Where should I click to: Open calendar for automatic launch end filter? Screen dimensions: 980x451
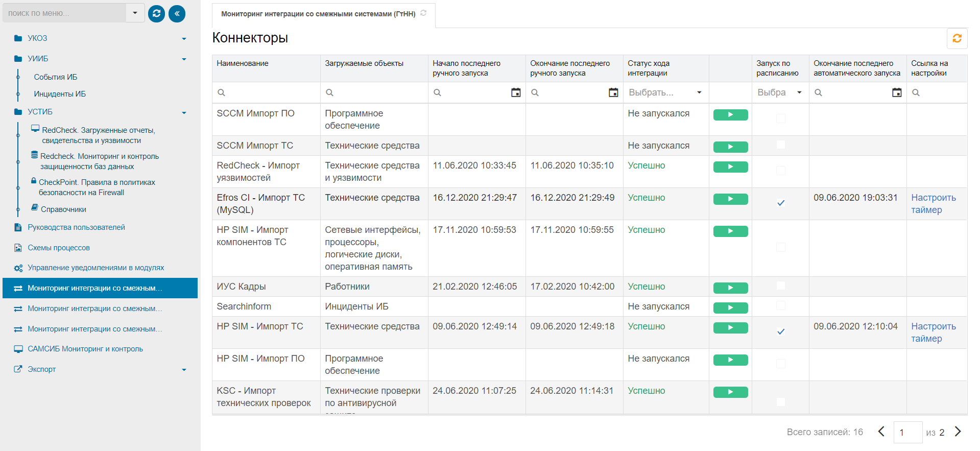[896, 92]
